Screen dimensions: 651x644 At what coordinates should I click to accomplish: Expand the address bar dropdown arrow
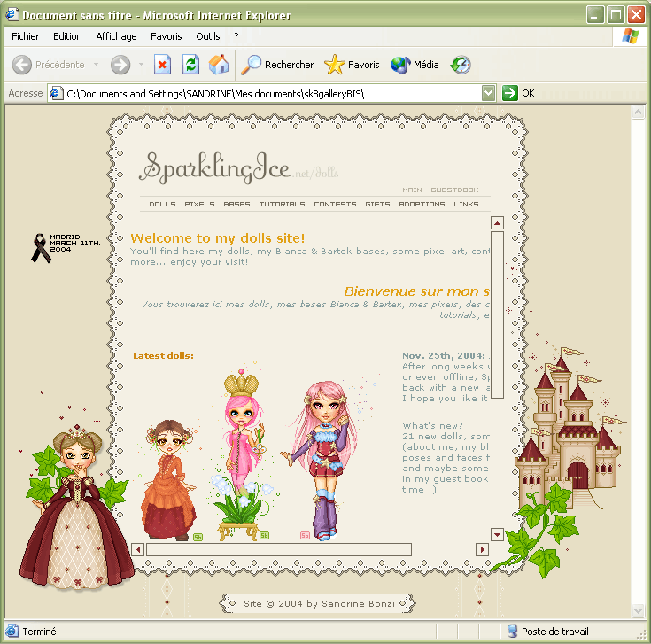(488, 93)
